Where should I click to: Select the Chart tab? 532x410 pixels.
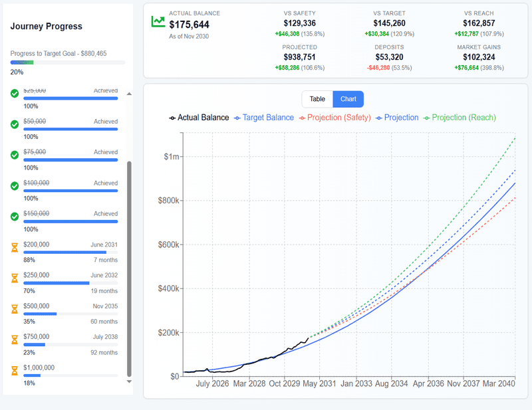click(x=348, y=98)
